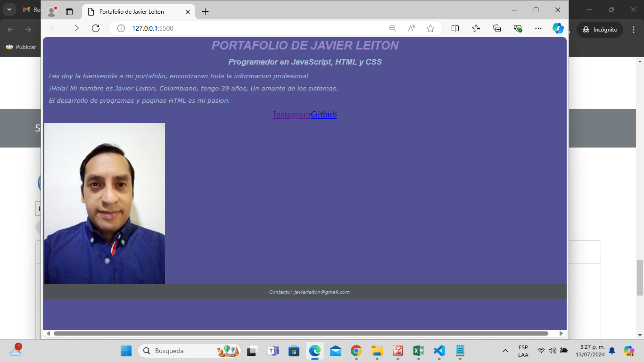
Task: Open site information icon in address bar
Action: pyautogui.click(x=121, y=28)
